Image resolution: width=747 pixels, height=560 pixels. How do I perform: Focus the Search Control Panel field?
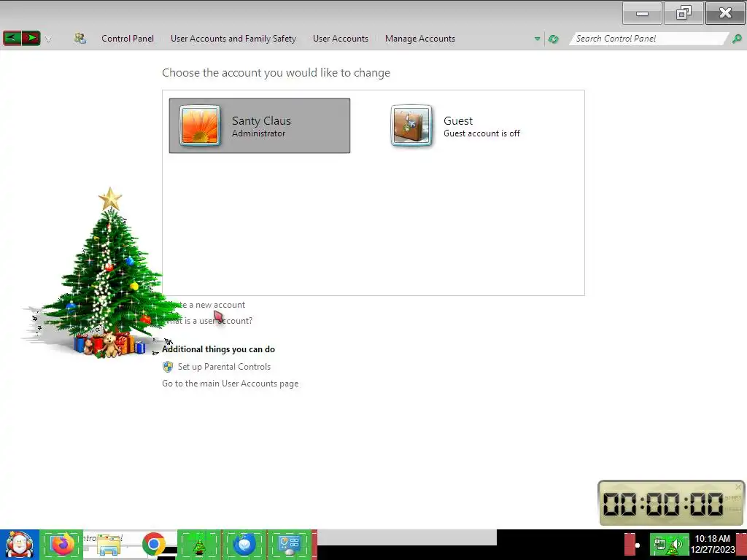[x=649, y=39]
